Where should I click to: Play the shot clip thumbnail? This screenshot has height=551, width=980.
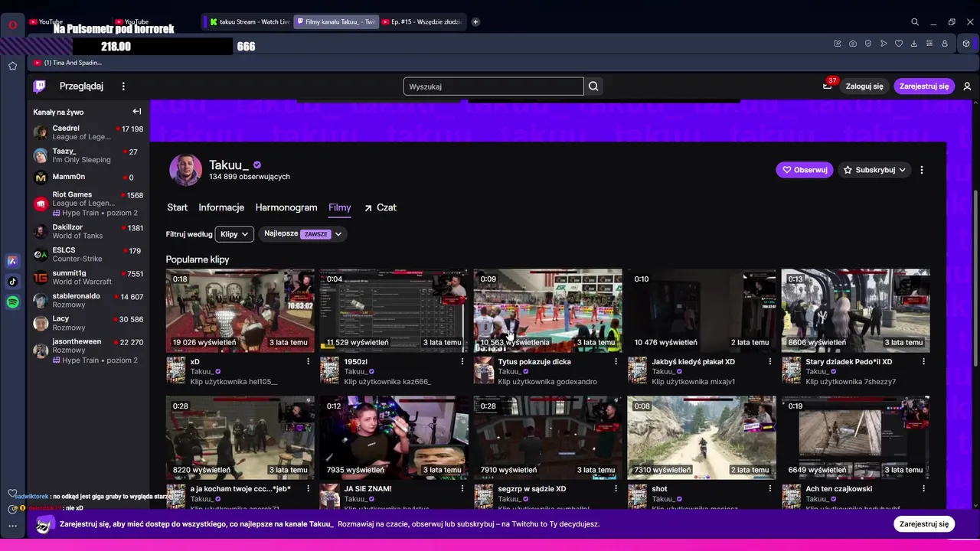point(701,438)
